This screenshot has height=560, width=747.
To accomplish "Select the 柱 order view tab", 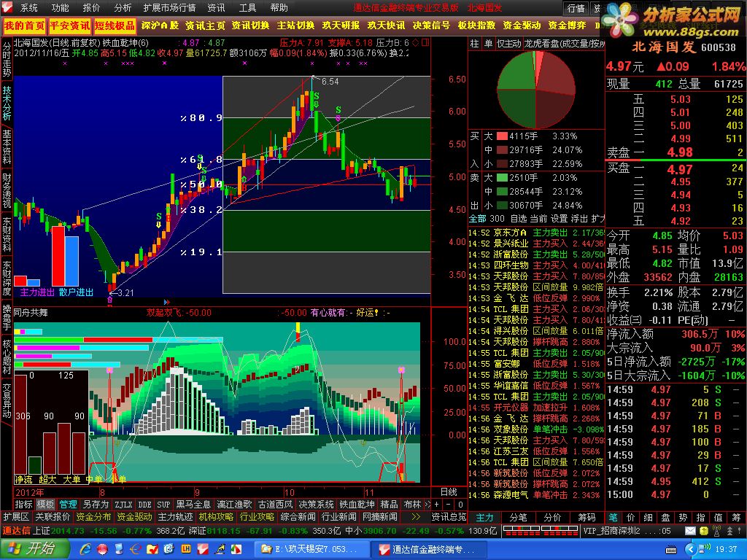I will pos(474,44).
